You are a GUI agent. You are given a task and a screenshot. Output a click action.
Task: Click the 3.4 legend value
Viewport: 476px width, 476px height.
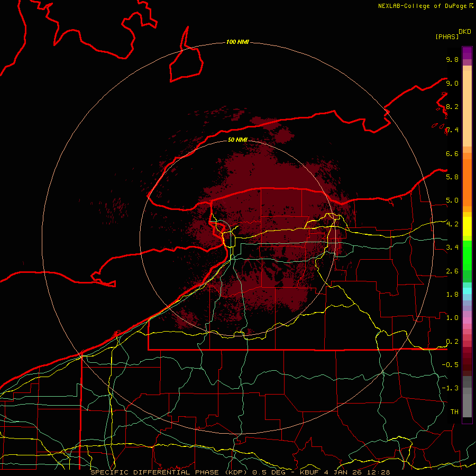(x=452, y=248)
